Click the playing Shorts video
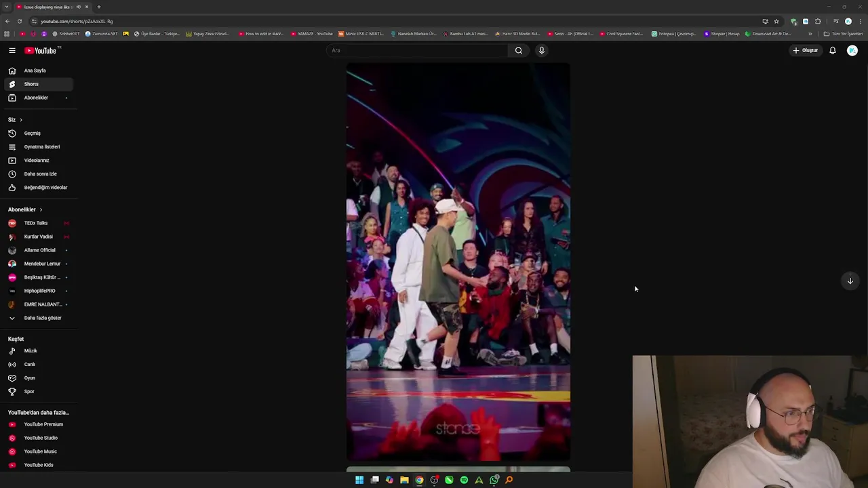Viewport: 868px width, 488px height. [458, 262]
